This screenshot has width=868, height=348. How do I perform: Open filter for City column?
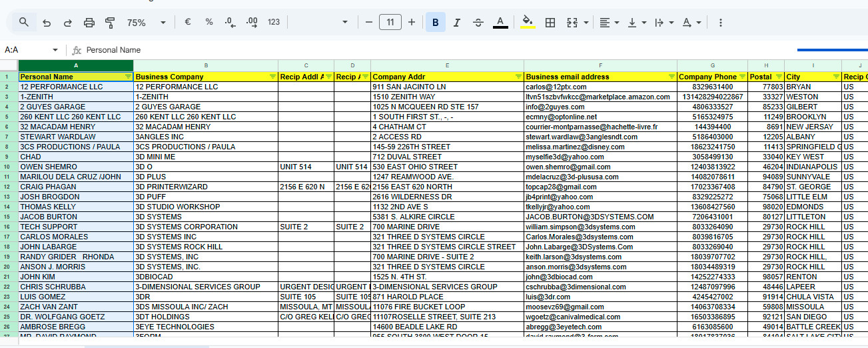836,77
